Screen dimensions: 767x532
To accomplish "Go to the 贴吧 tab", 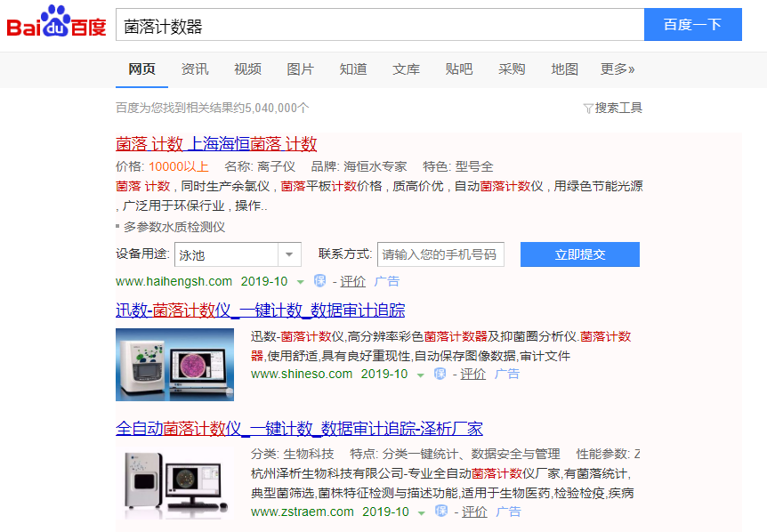I will 459,69.
